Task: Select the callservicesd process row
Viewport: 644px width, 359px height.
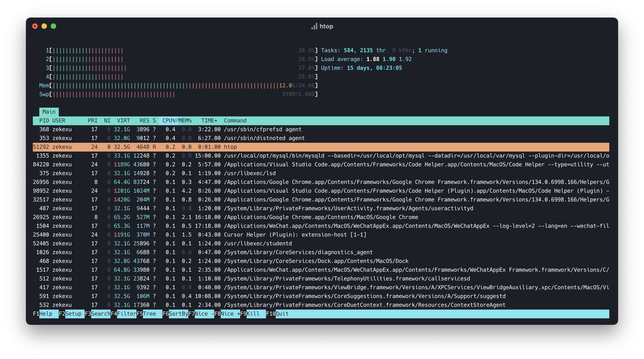Action: (x=321, y=278)
